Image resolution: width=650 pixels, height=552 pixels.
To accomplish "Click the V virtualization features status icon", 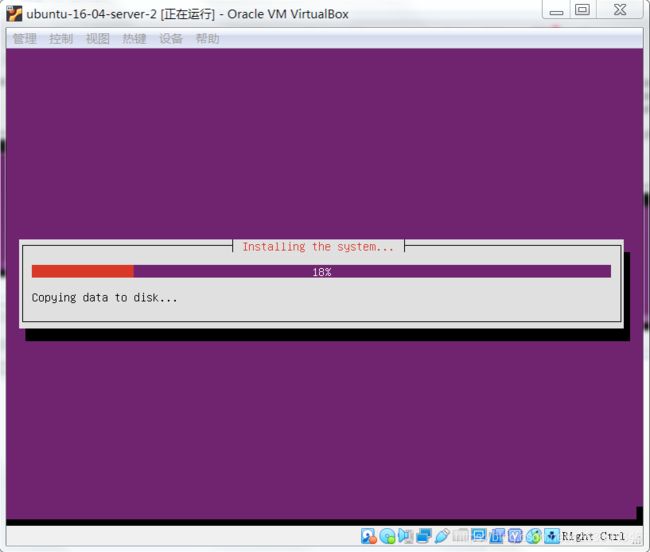I will tap(515, 536).
